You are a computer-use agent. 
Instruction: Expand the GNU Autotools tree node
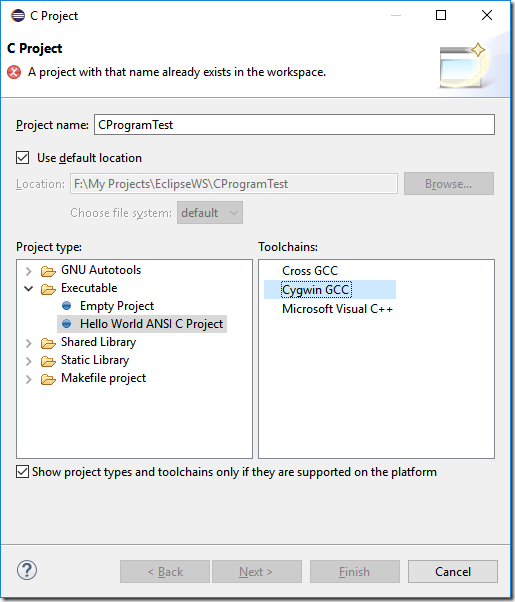coord(28,271)
